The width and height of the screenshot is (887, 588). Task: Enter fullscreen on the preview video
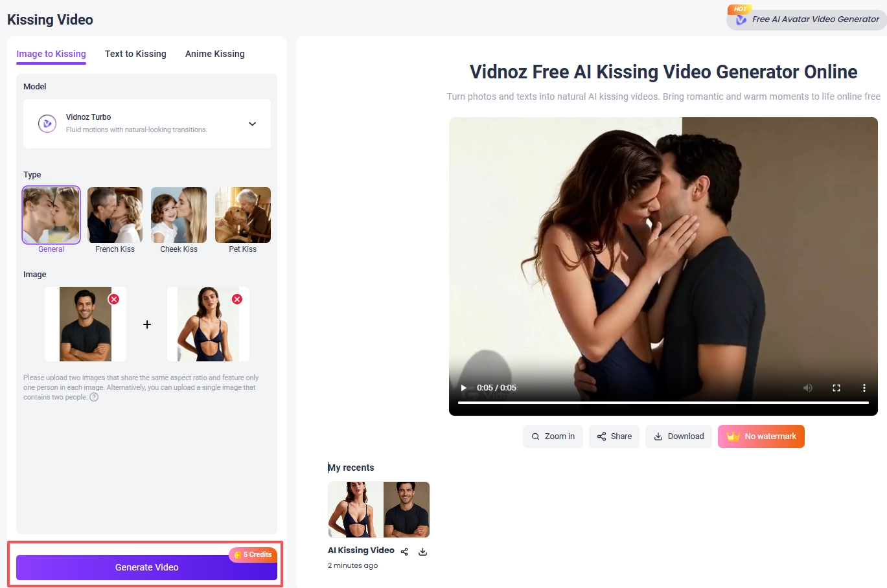click(836, 387)
